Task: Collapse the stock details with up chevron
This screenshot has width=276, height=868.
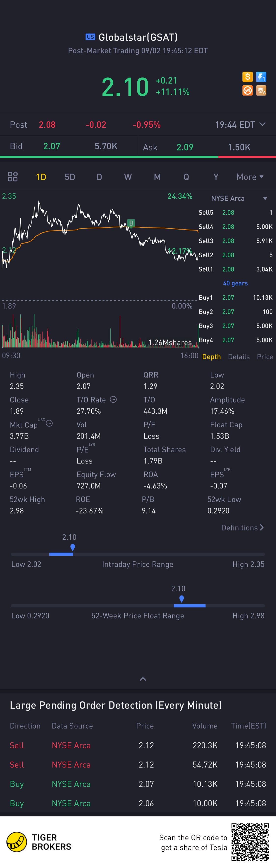Action: (x=143, y=679)
